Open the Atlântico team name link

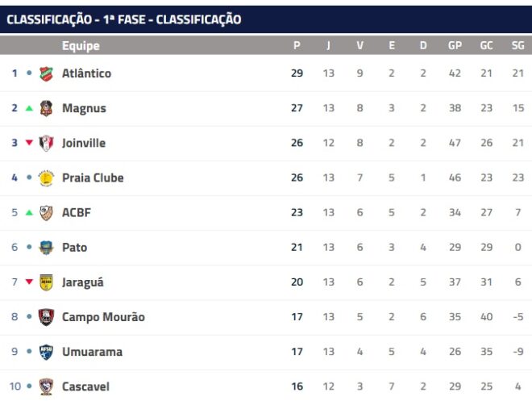tap(86, 73)
